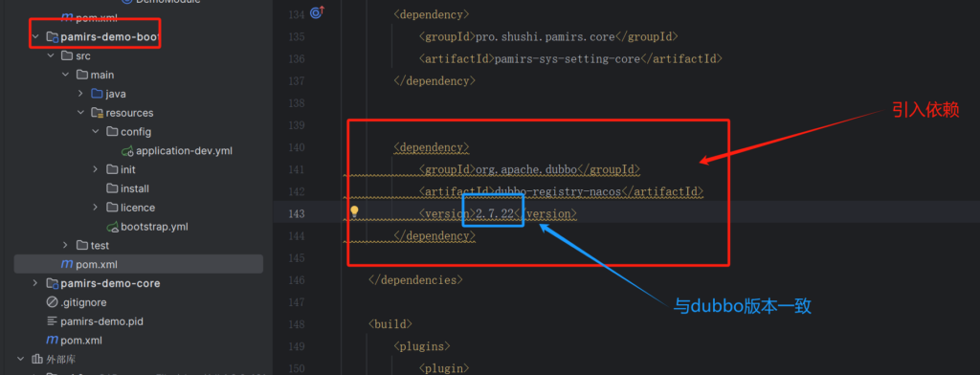Click the main folder icon
This screenshot has height=375, width=980.
82,75
